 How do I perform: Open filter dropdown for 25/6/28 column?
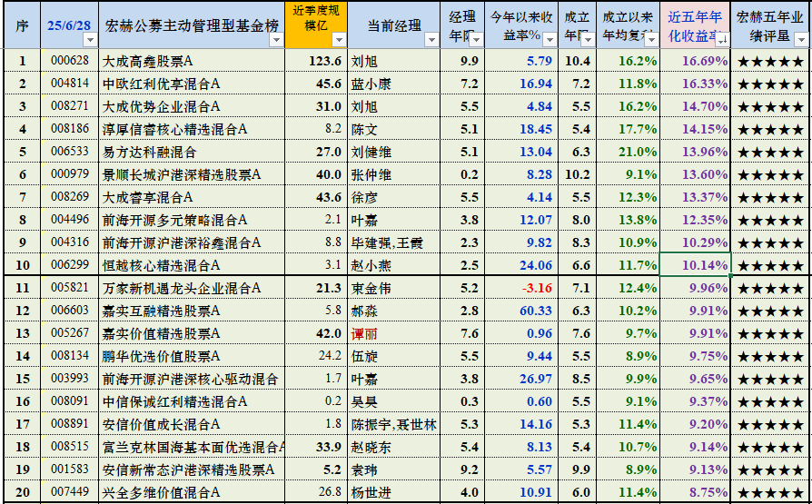click(90, 40)
